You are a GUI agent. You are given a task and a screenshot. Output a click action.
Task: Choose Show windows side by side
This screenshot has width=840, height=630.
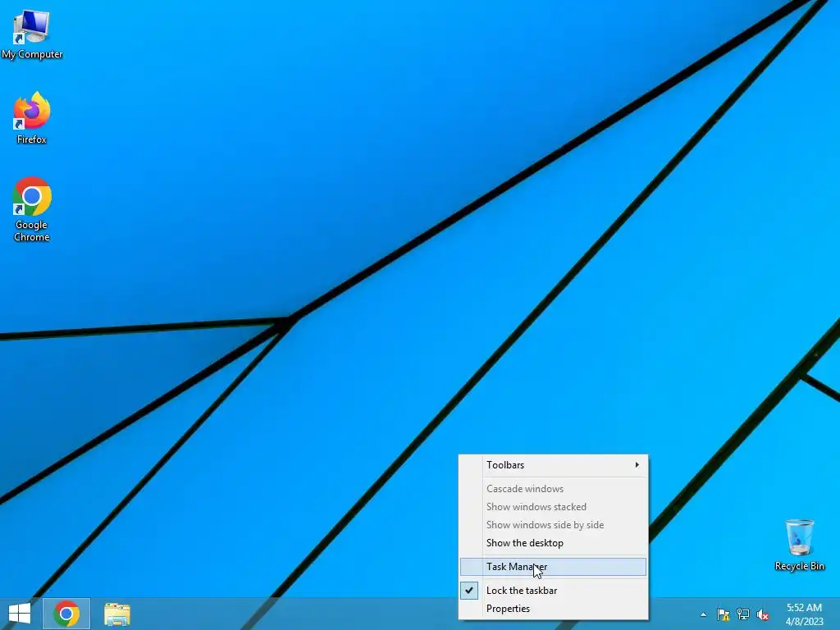(x=553, y=525)
